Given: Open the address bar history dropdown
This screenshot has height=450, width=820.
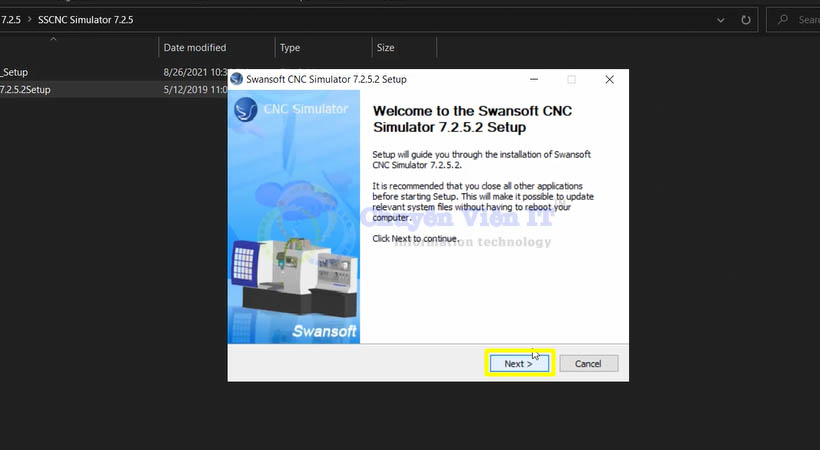Looking at the screenshot, I should point(722,19).
